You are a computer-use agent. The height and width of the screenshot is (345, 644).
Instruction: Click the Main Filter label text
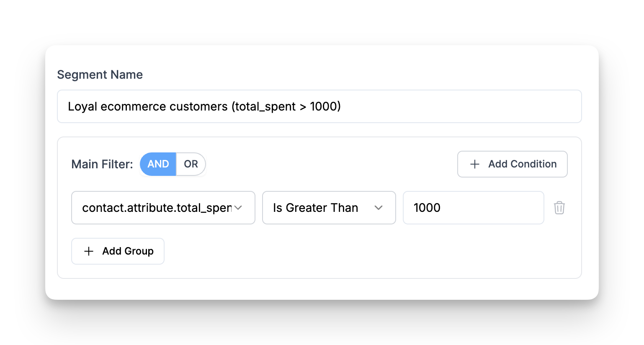102,164
